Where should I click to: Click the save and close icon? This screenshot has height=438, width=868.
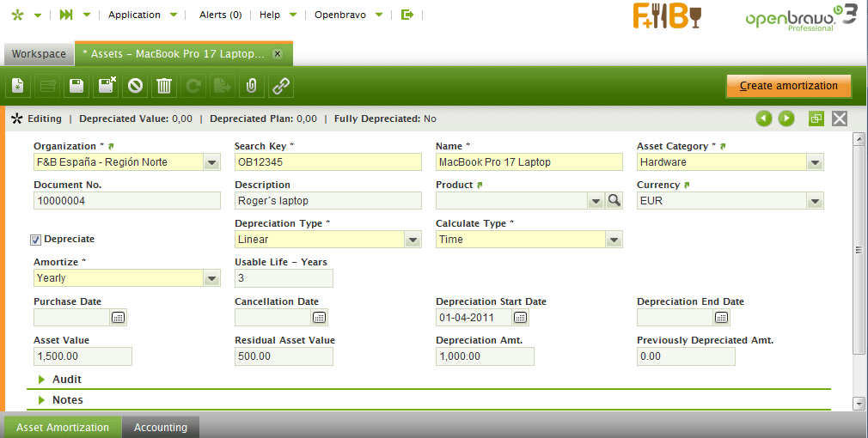point(107,86)
